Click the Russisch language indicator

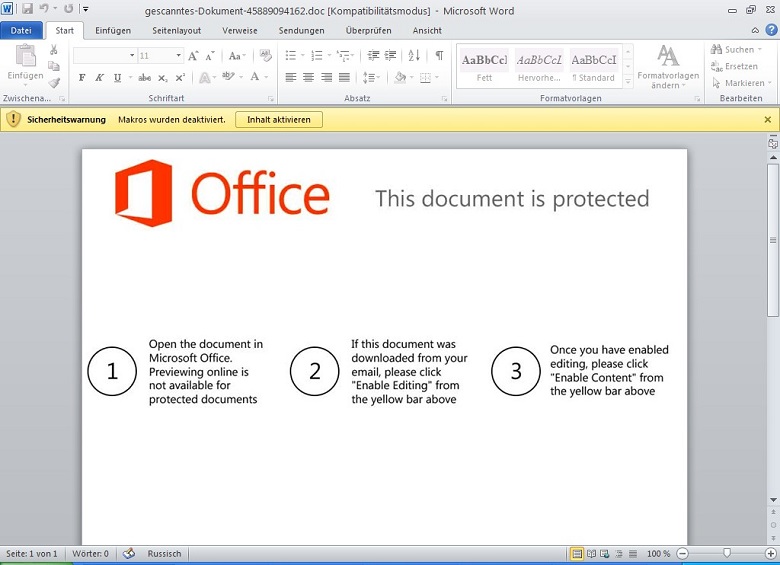164,554
